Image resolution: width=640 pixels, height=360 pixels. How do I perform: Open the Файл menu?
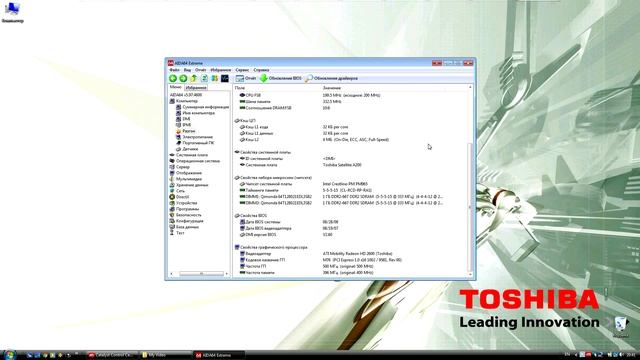[x=174, y=70]
